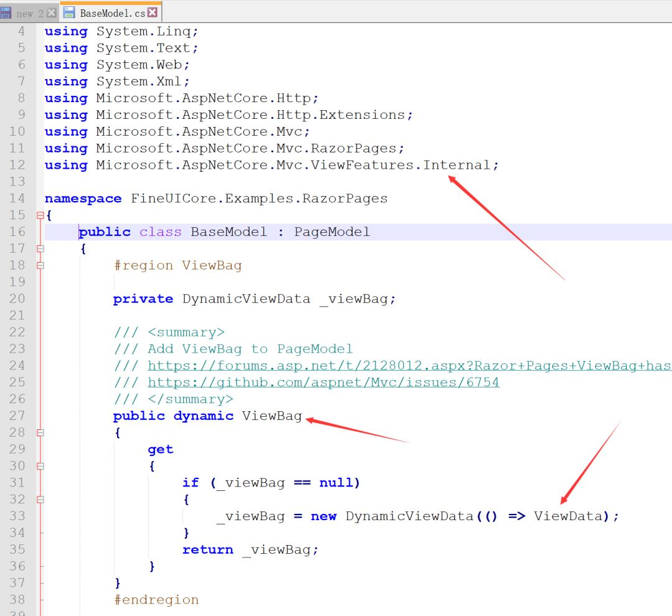Click line number 12 in margin
The height and width of the screenshot is (616, 672).
[x=17, y=165]
